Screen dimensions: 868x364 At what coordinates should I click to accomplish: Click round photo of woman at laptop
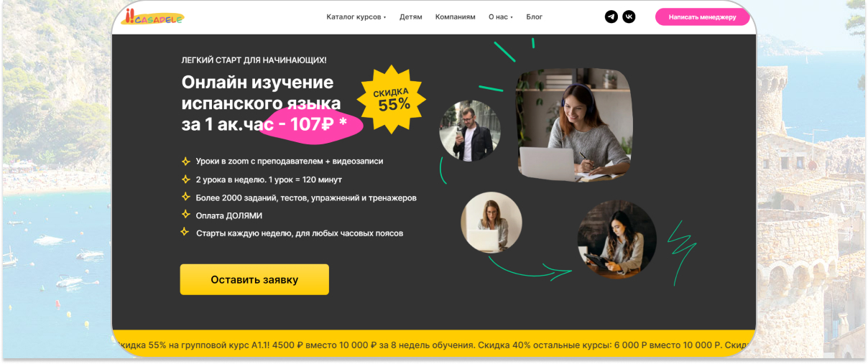point(491,223)
